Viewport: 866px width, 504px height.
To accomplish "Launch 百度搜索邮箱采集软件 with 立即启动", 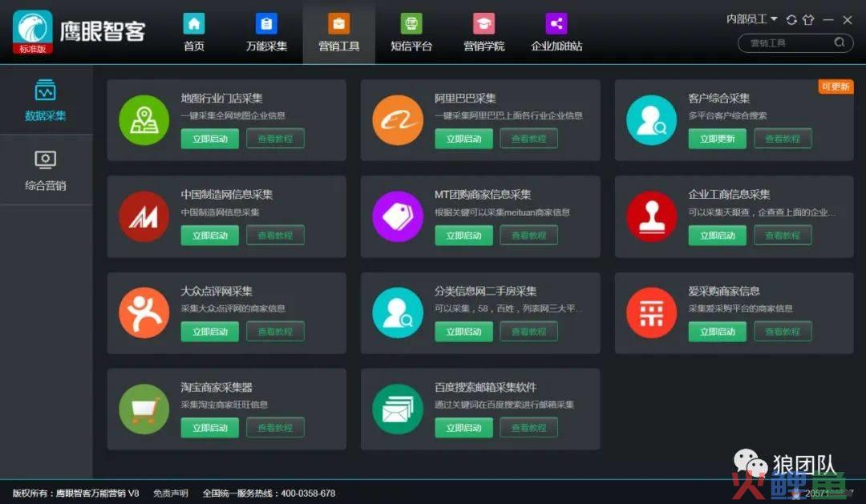I will (463, 427).
